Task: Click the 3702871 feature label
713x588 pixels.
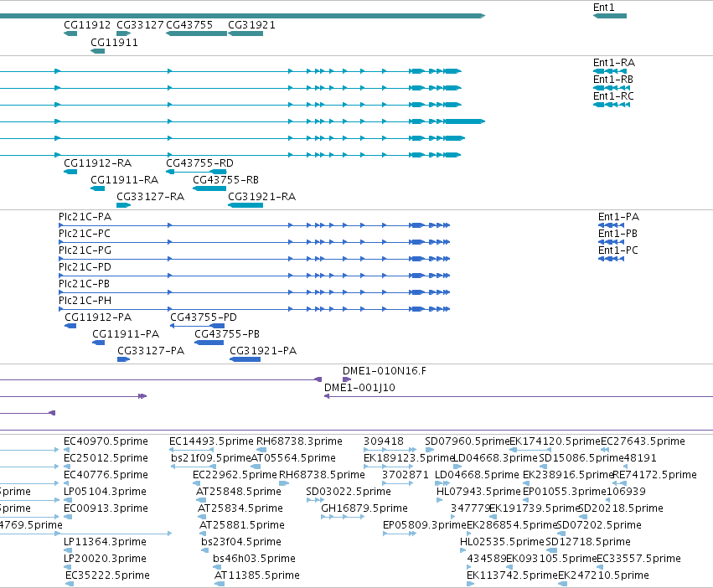Action: [x=406, y=475]
